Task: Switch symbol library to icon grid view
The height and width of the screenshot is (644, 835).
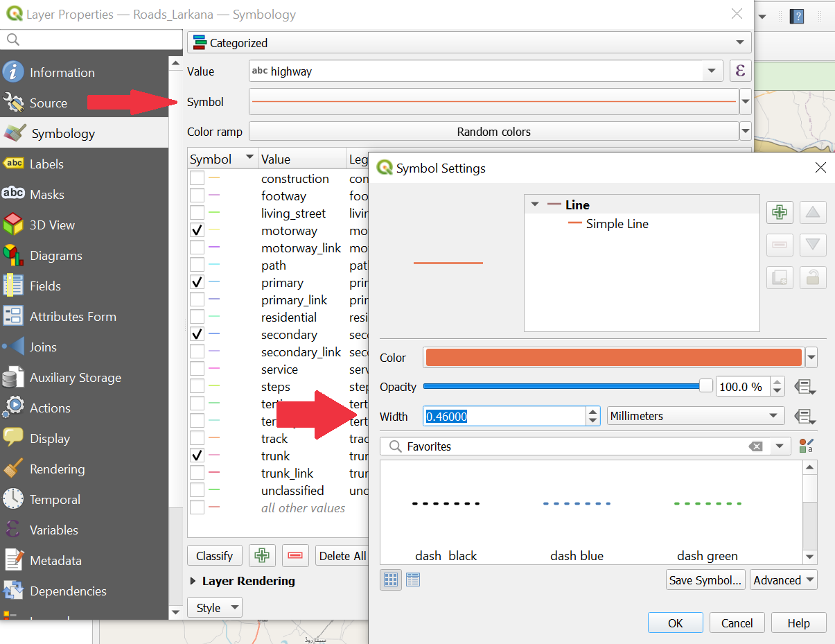Action: [x=391, y=580]
